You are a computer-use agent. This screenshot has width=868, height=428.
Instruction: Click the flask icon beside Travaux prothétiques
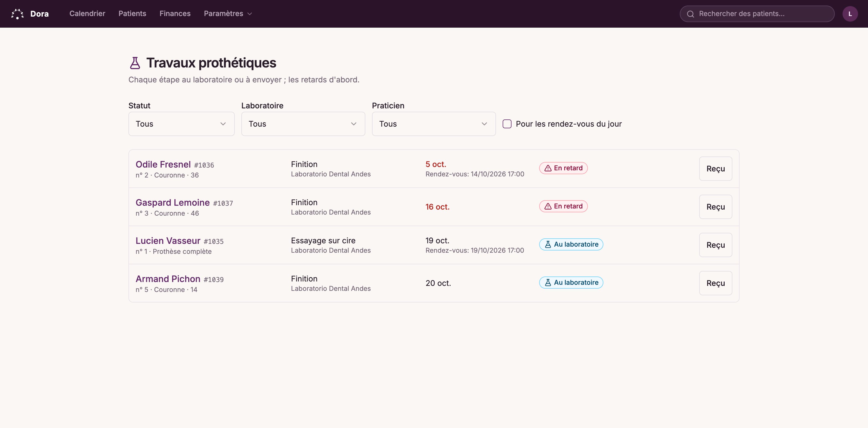coord(135,63)
